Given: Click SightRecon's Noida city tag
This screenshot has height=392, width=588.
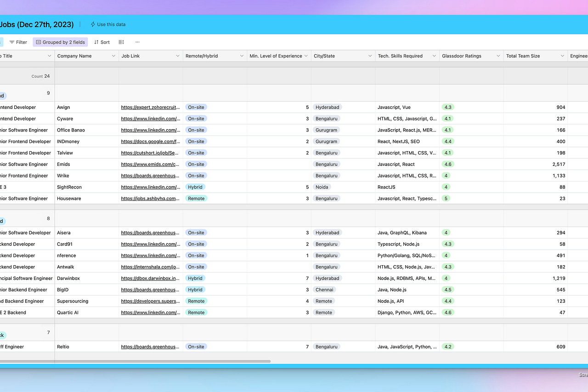Looking at the screenshot, I should point(322,187).
